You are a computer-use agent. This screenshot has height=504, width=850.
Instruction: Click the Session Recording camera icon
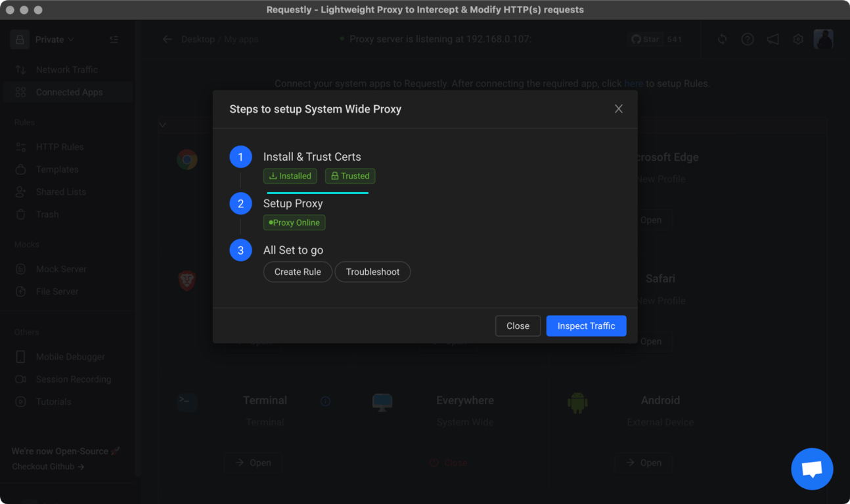click(20, 379)
